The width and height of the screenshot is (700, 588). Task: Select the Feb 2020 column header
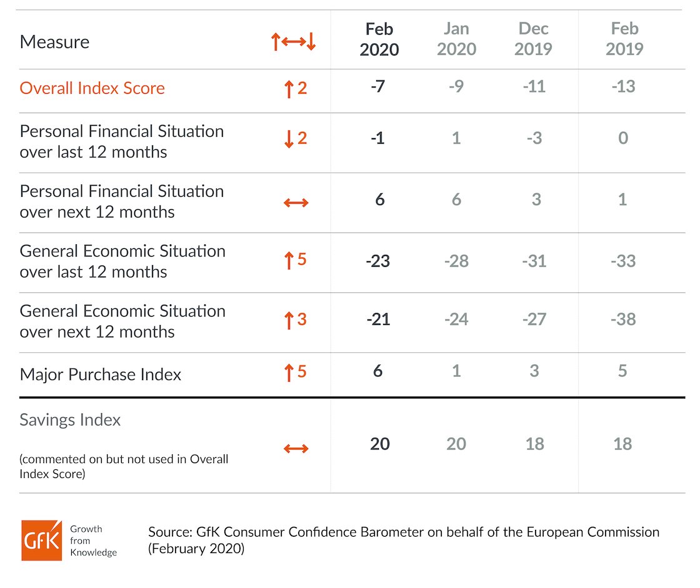tap(379, 39)
